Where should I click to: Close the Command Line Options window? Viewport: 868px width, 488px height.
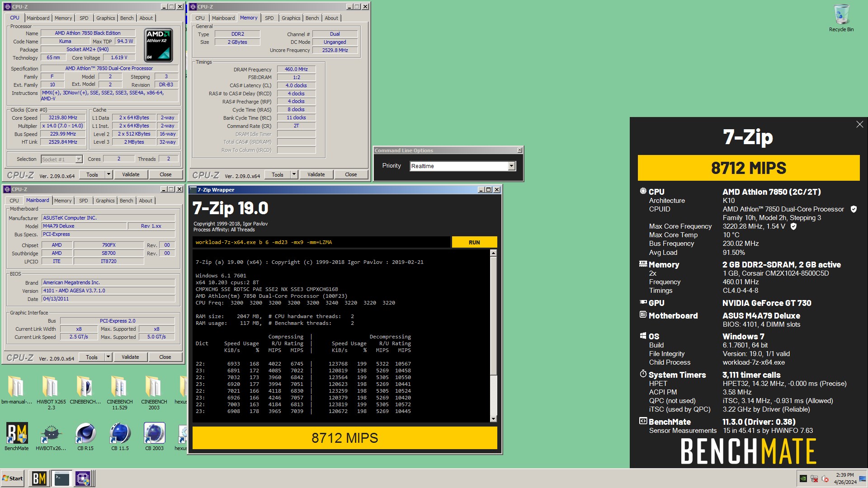[x=519, y=150]
